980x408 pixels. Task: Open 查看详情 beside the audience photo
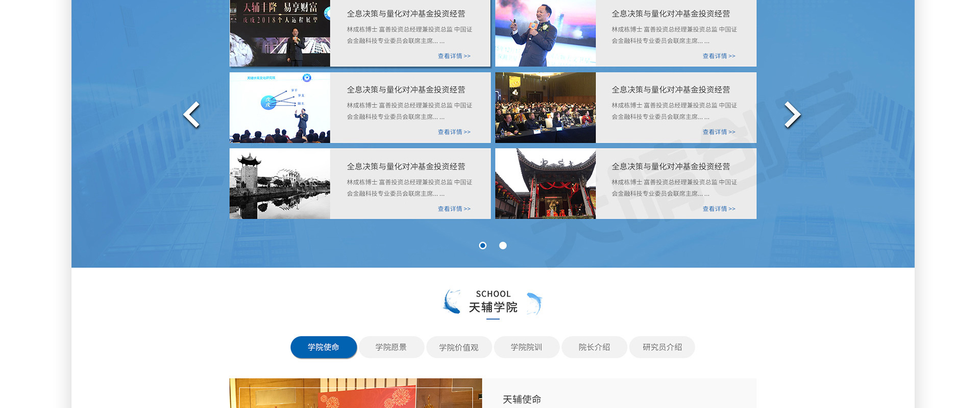(719, 132)
